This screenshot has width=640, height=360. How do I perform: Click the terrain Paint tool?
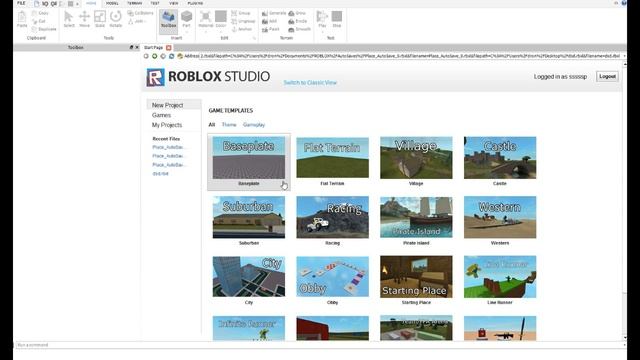(271, 29)
